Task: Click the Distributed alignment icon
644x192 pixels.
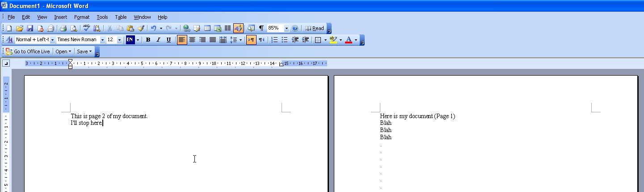Action: (223, 40)
